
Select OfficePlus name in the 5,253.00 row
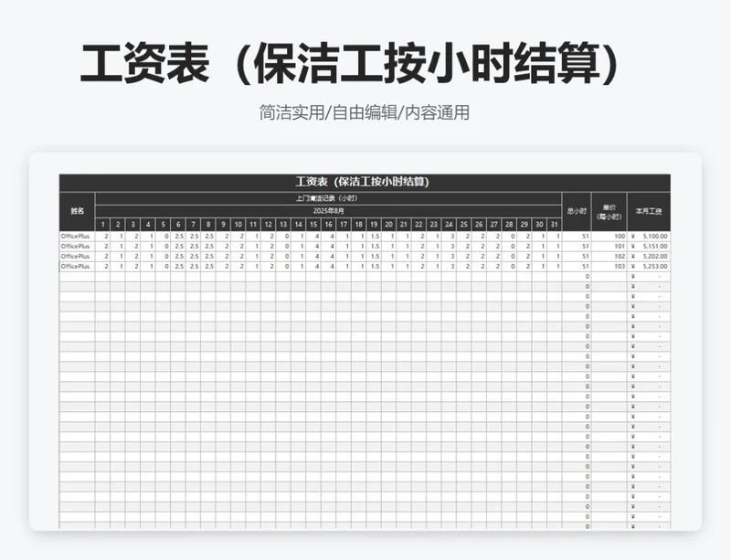click(77, 266)
